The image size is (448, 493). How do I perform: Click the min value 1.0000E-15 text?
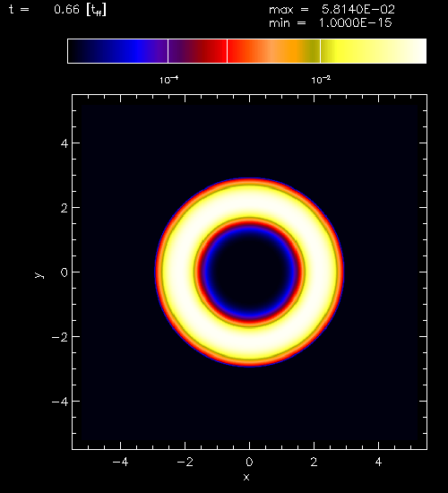[355, 23]
